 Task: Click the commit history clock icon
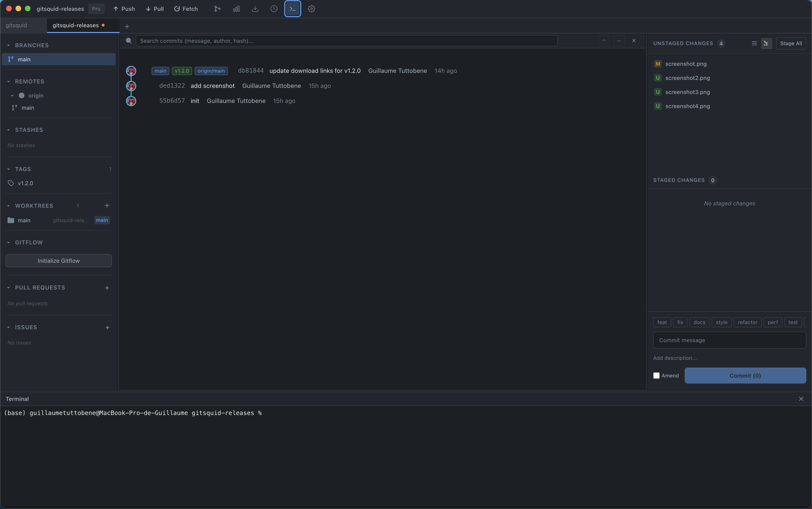(x=273, y=9)
